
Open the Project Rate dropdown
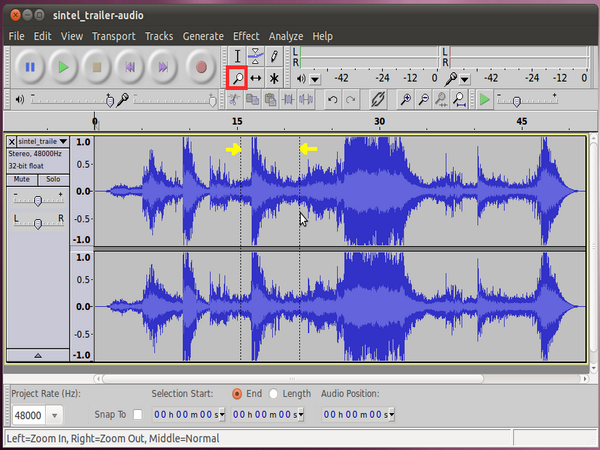pyautogui.click(x=54, y=414)
